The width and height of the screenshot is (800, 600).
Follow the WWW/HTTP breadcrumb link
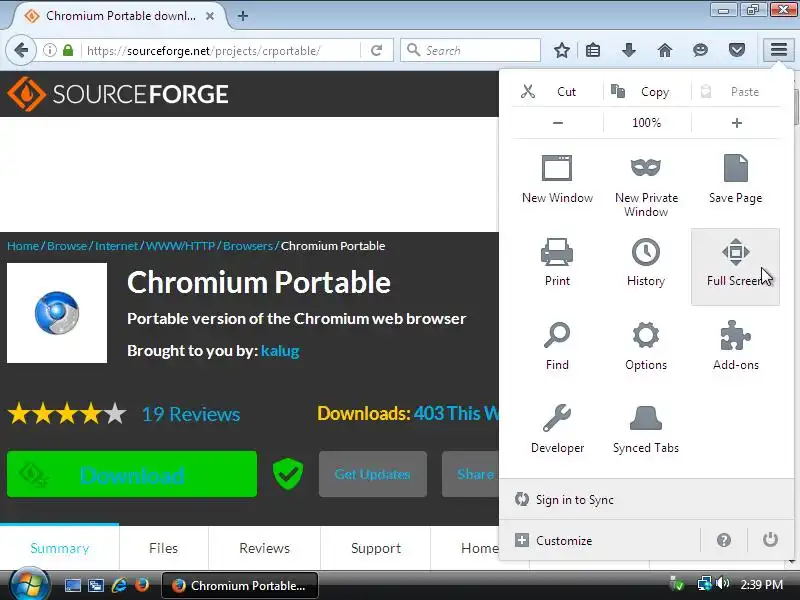[180, 246]
